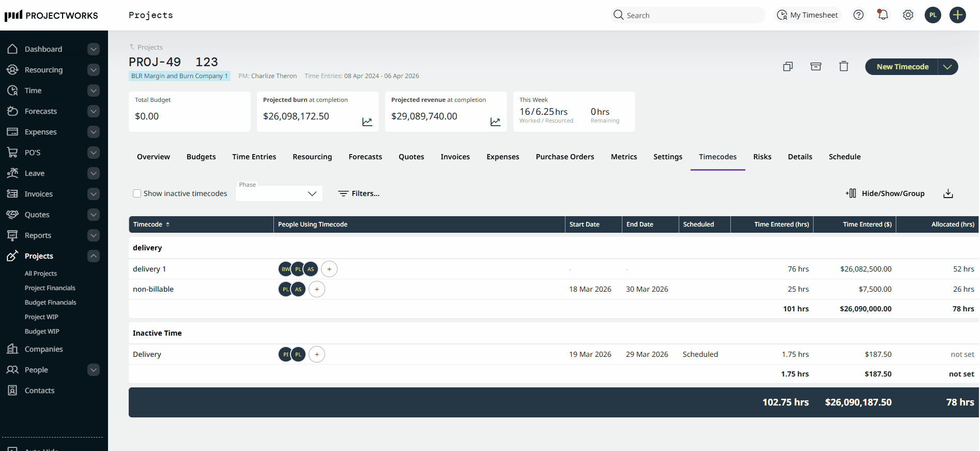
Task: Add a person to delivery 1 timecode
Action: [329, 269]
